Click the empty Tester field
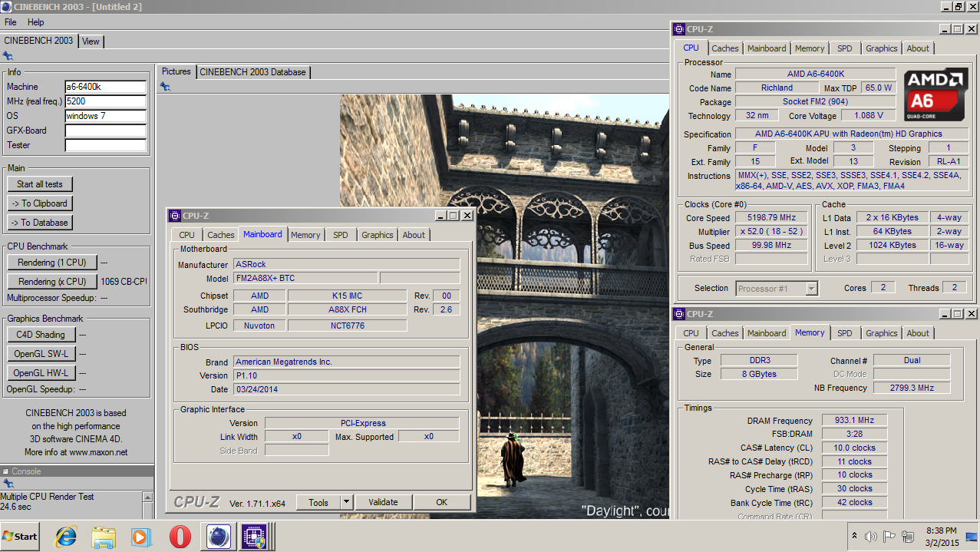This screenshot has height=552, width=980. (x=105, y=145)
